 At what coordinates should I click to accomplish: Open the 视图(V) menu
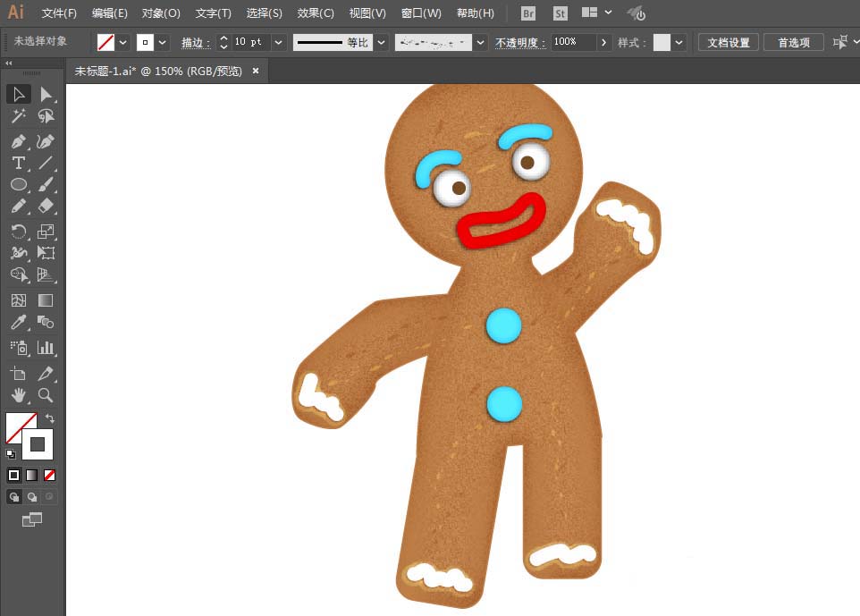point(367,13)
